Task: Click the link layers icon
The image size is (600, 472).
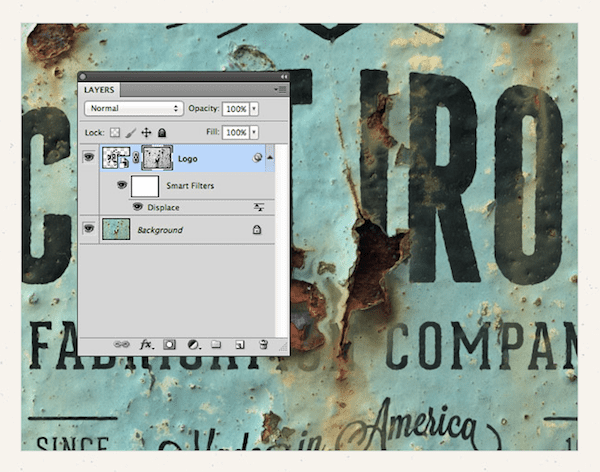Action: click(122, 344)
